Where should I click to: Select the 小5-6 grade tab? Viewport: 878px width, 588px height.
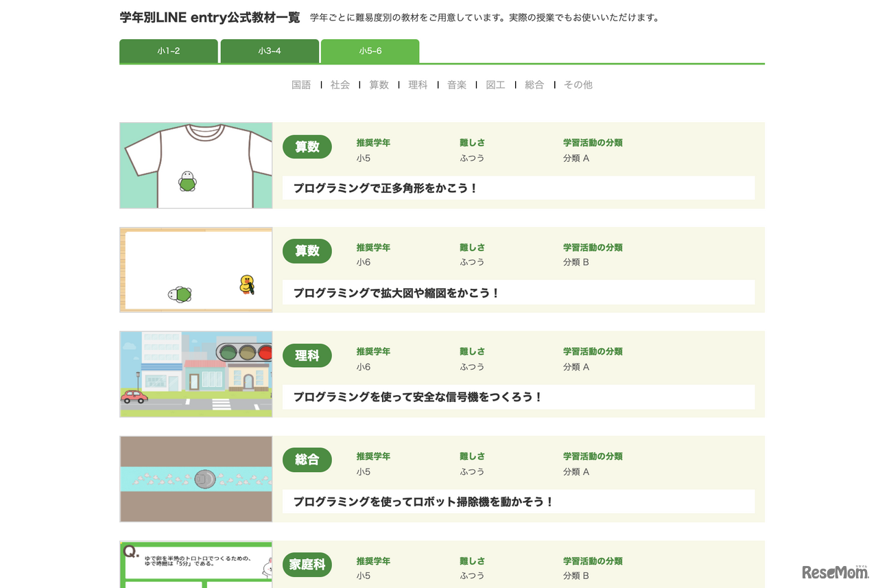point(370,51)
